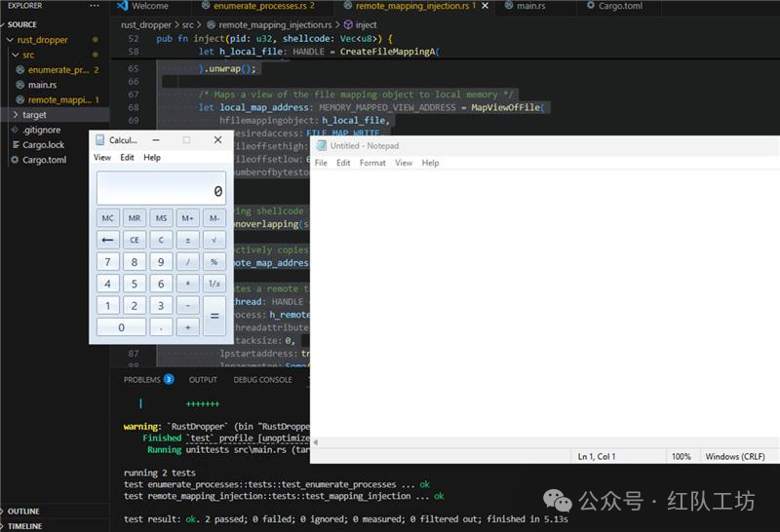The height and width of the screenshot is (532, 780).
Task: Click the Notepad icon in title bar
Action: pyautogui.click(x=322, y=146)
